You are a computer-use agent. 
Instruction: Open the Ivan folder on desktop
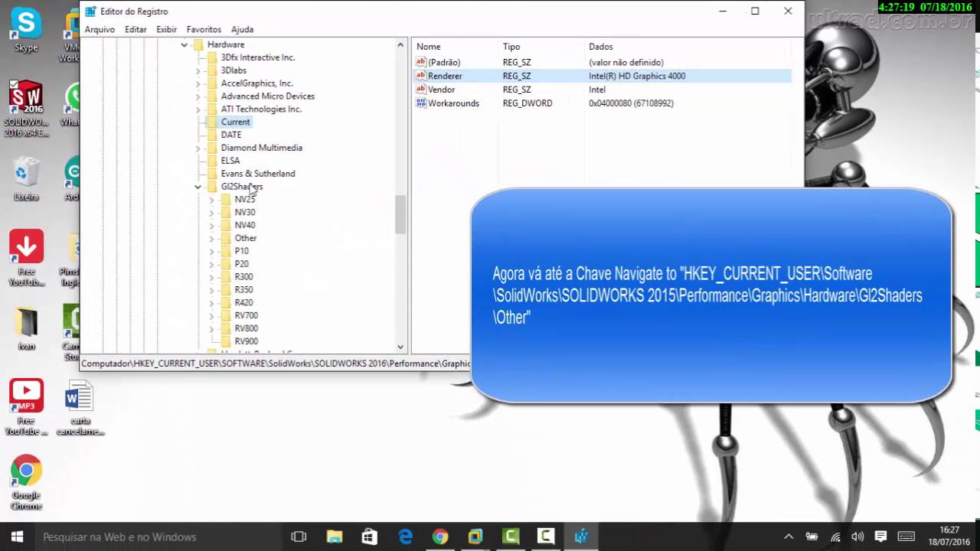click(x=26, y=328)
